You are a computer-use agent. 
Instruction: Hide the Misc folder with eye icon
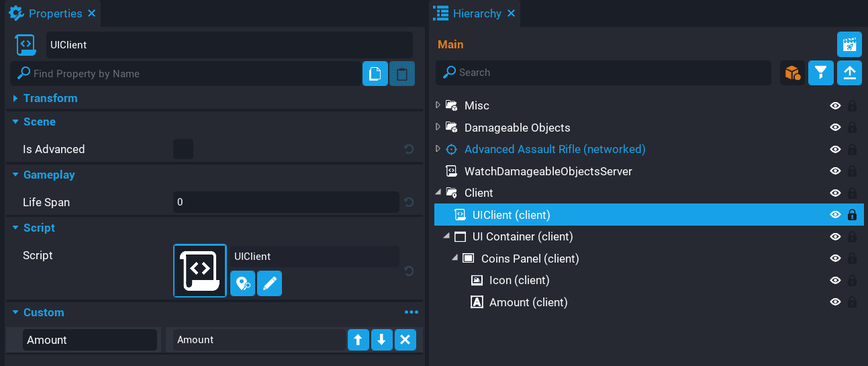click(x=835, y=106)
